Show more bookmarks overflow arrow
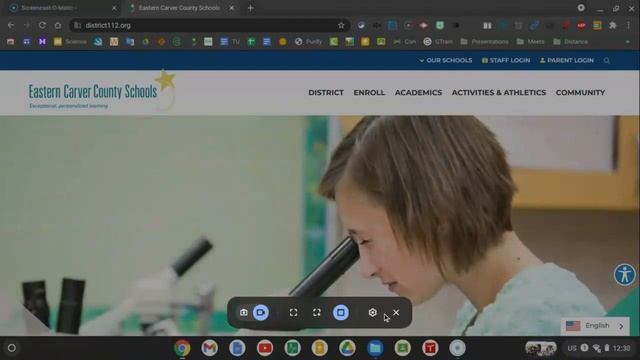Viewport: 640px width, 360px height. click(x=627, y=42)
